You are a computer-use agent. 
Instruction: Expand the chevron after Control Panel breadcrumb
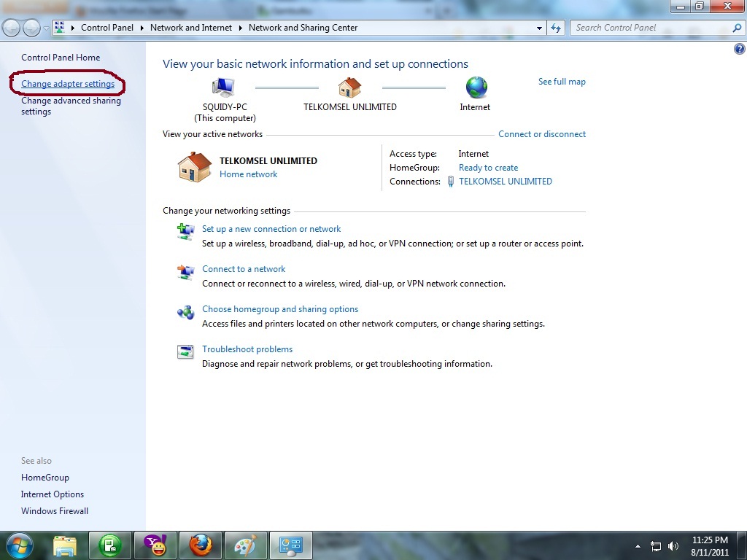coord(142,28)
